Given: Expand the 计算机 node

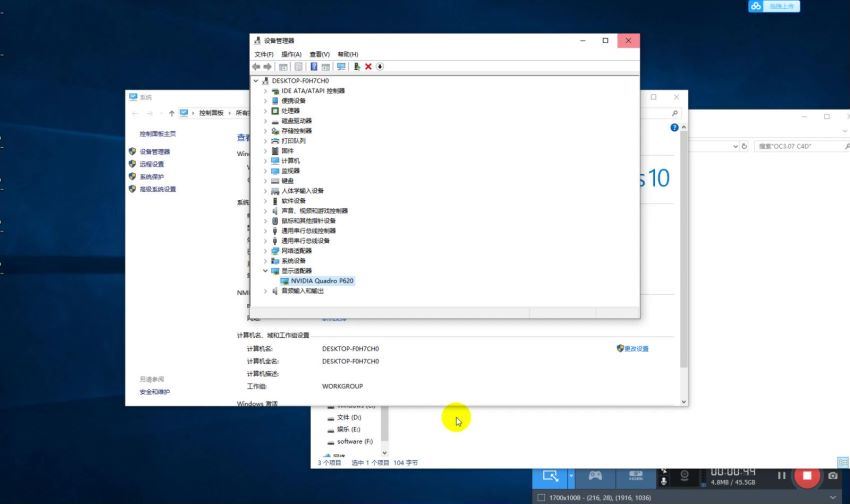Looking at the screenshot, I should [266, 161].
